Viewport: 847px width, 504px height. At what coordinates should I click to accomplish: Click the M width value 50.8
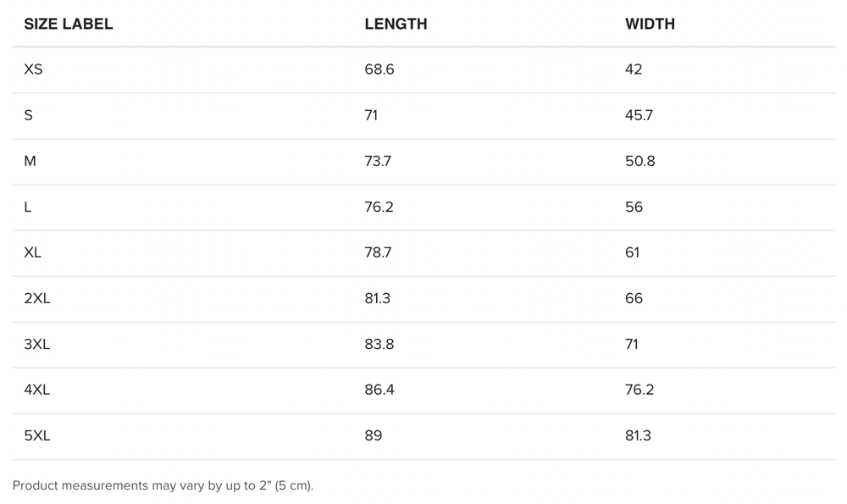click(640, 161)
